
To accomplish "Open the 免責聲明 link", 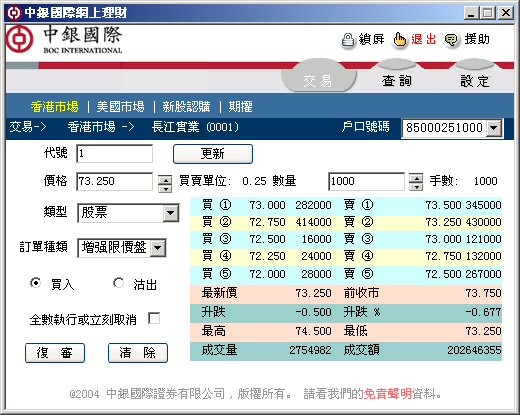I will [388, 394].
